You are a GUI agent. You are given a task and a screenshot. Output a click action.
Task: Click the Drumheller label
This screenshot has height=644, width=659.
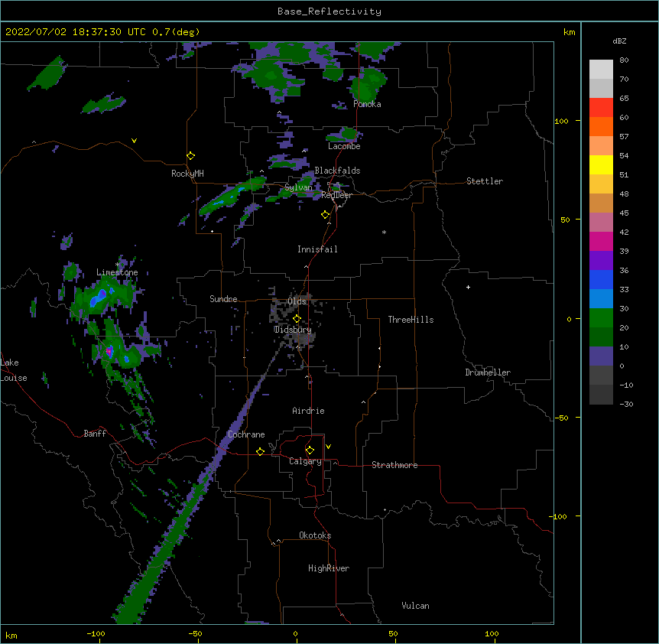point(488,372)
